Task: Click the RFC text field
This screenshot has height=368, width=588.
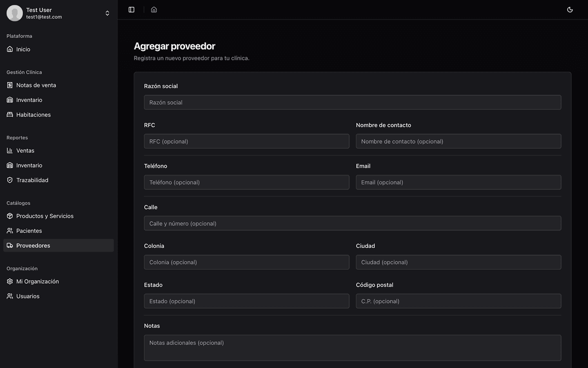Action: click(246, 141)
